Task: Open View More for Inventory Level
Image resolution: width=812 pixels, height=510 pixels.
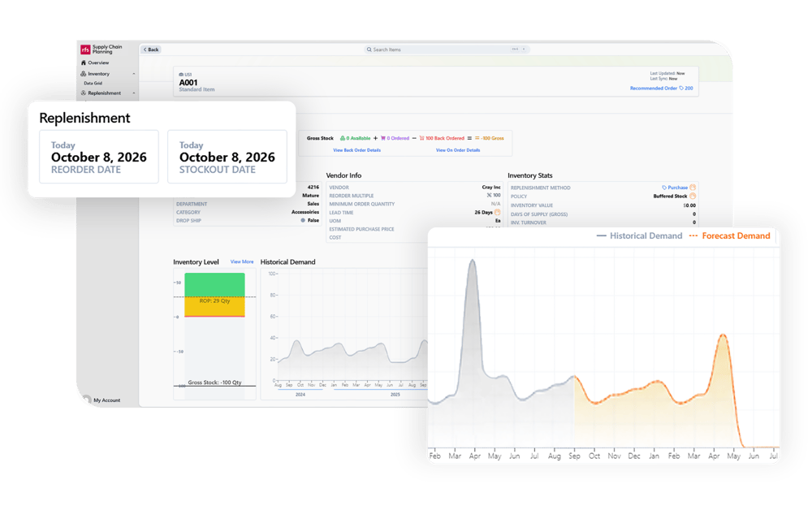Action: (242, 262)
